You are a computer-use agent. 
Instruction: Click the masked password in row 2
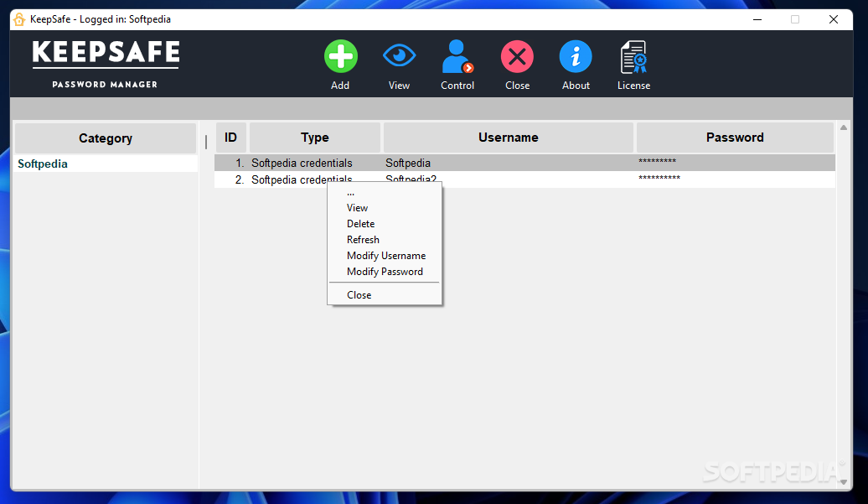click(x=659, y=178)
